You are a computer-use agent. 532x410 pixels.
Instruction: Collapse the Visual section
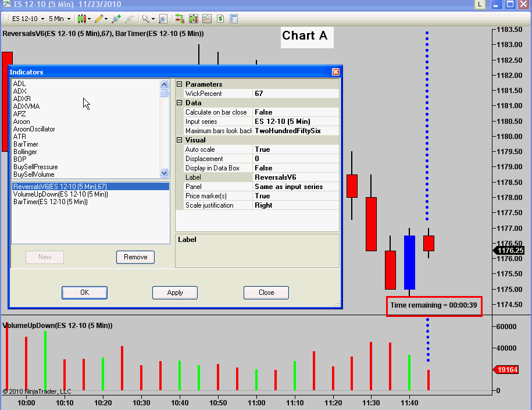180,140
